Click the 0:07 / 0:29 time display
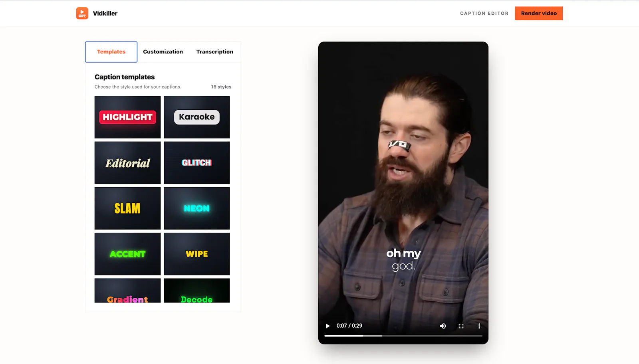The height and width of the screenshot is (364, 639). [349, 326]
